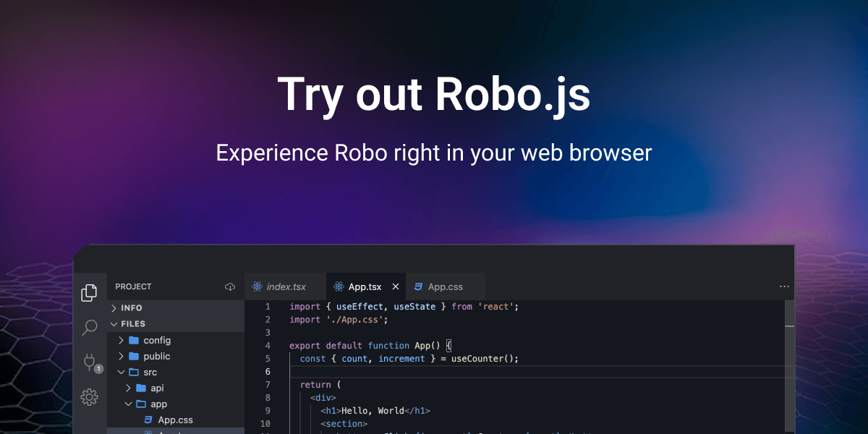This screenshot has height=434, width=868.
Task: Click the CSS icon on the App.css tab
Action: pyautogui.click(x=418, y=286)
